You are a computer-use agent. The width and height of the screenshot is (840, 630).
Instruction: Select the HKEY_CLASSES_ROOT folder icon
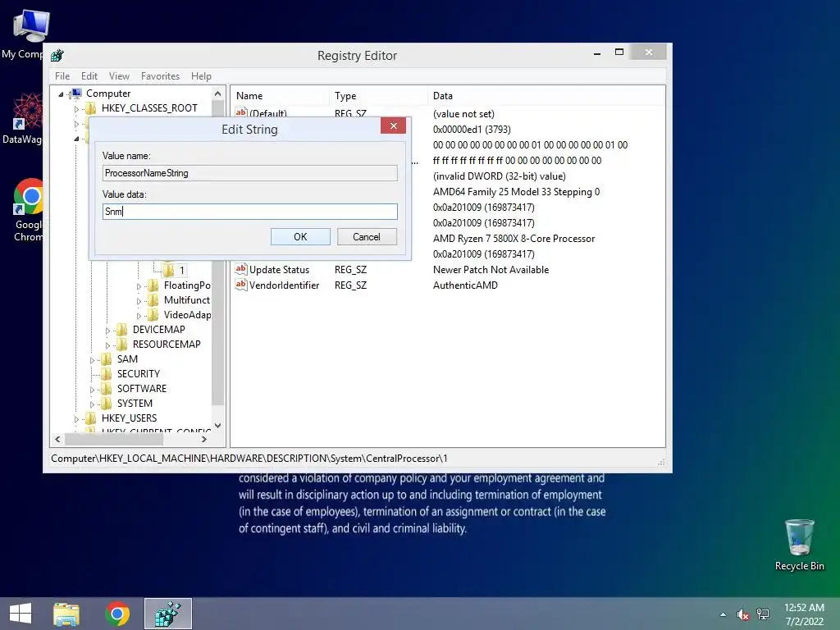pos(91,108)
